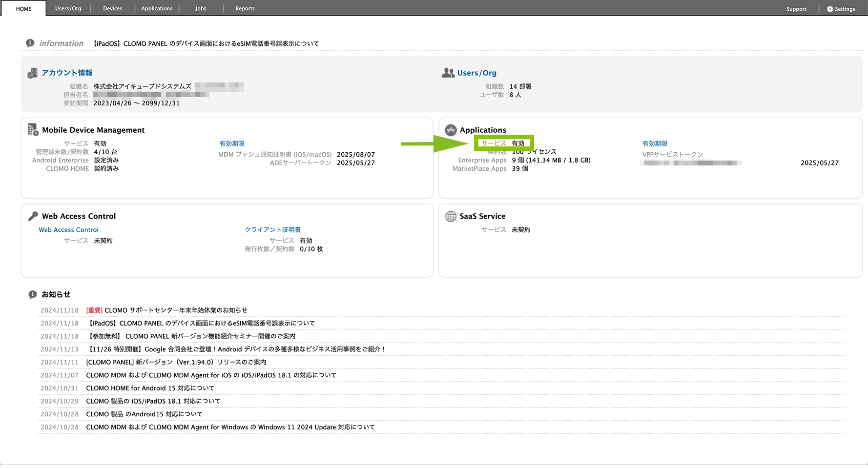868x468 pixels.
Task: Switch to Users/Org tab
Action: pyautogui.click(x=68, y=9)
